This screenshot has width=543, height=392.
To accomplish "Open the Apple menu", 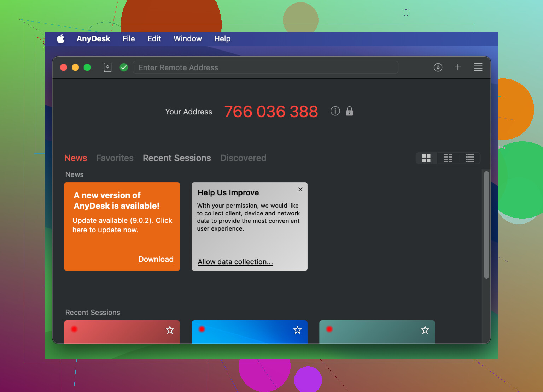I will coord(61,39).
